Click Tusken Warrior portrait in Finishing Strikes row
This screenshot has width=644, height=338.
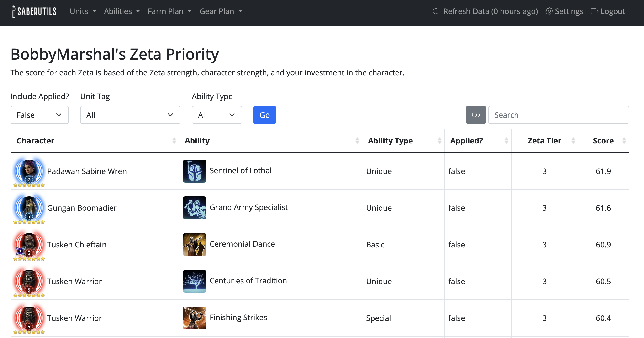click(29, 319)
